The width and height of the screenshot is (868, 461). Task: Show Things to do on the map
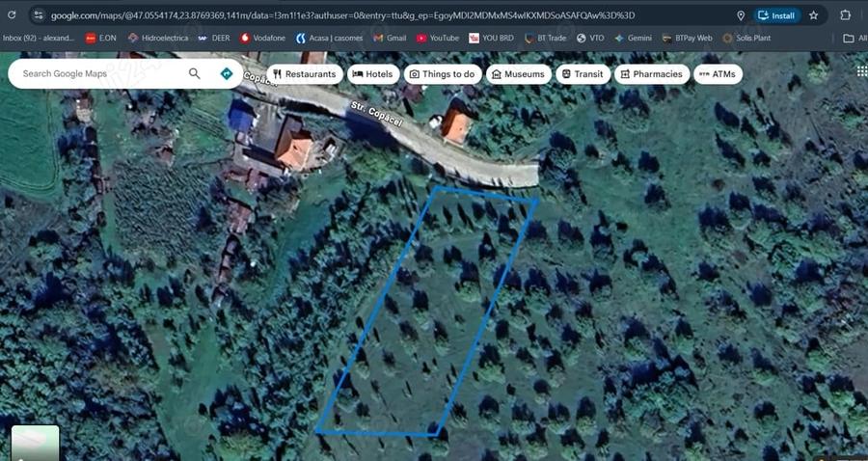point(443,74)
